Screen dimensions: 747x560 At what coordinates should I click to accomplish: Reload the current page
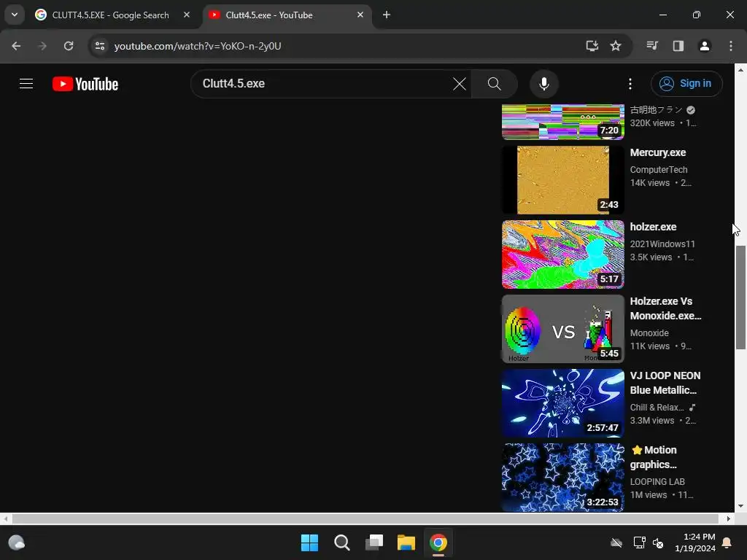(x=69, y=46)
